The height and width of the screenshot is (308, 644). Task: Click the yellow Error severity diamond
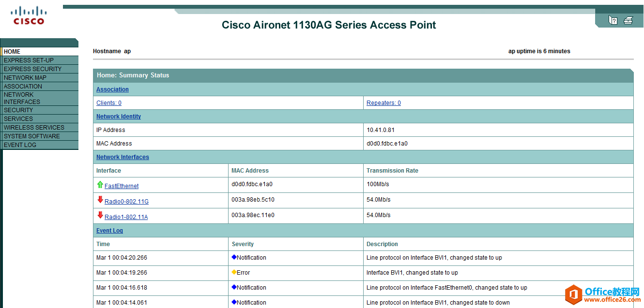pos(234,272)
